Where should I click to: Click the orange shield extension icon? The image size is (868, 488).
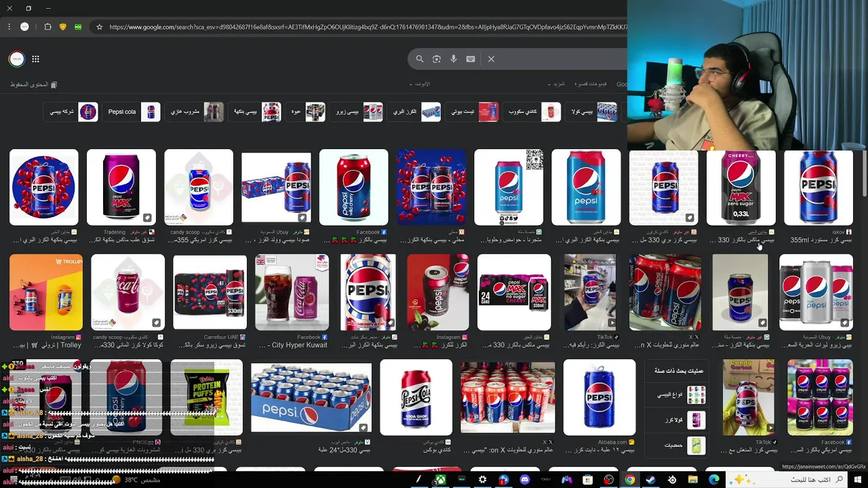(63, 27)
